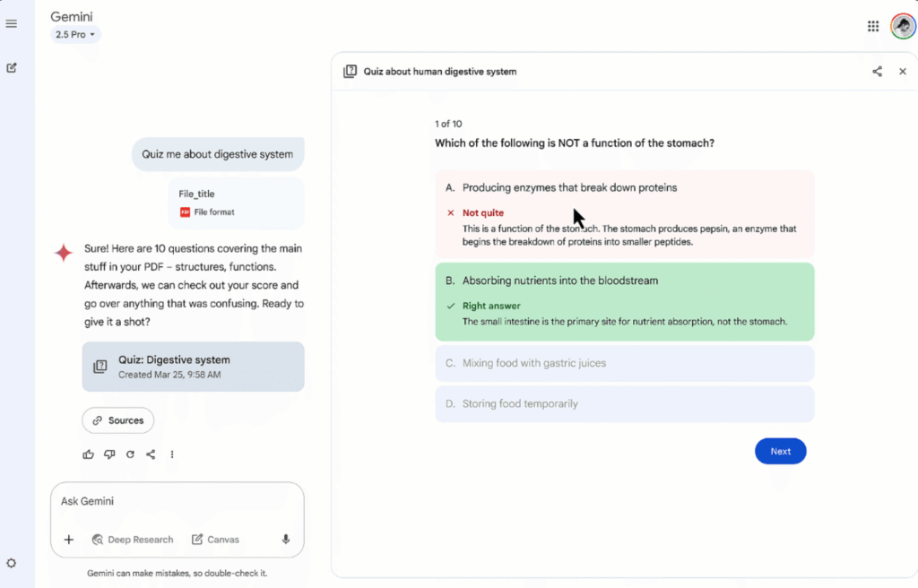Screen dimensions: 918x588
Task: Click the Gemini sparkle icon
Action: coord(64,253)
